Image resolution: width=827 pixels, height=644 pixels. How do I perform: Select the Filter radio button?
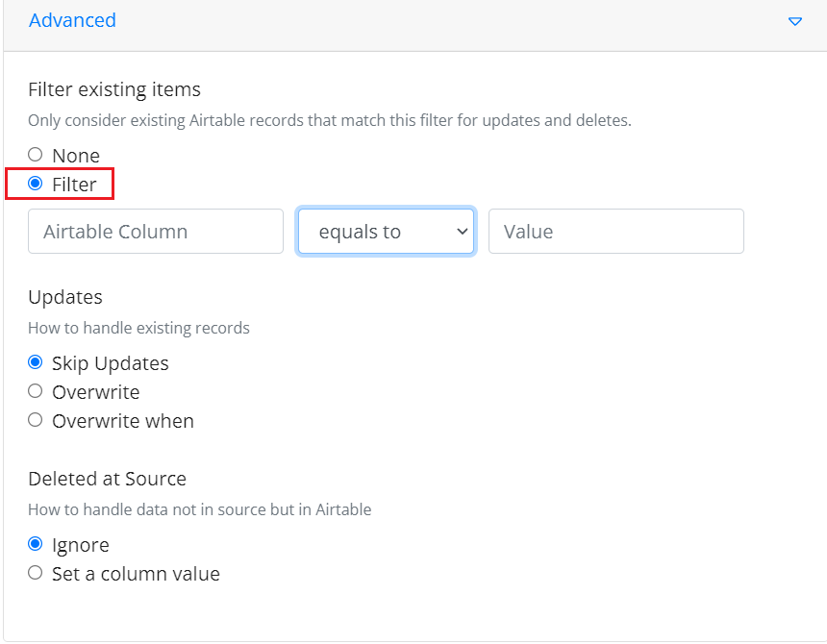tap(36, 184)
